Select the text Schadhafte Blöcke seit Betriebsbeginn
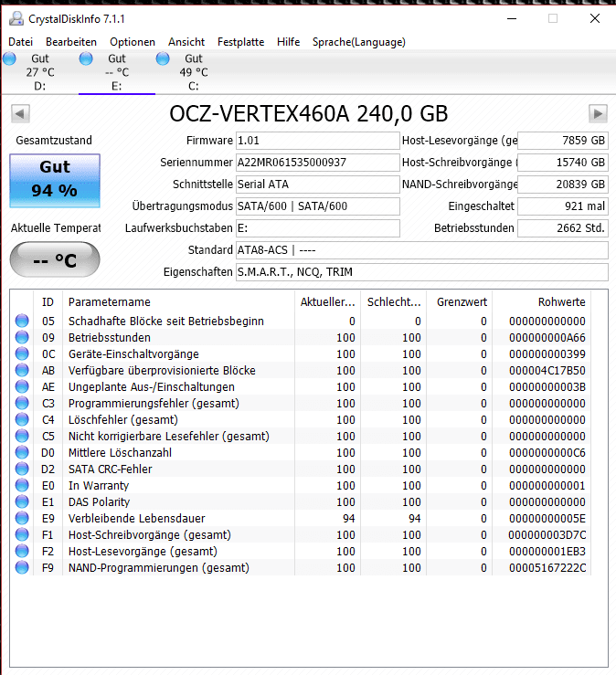Screen dimensions: 616x675 coord(165,322)
